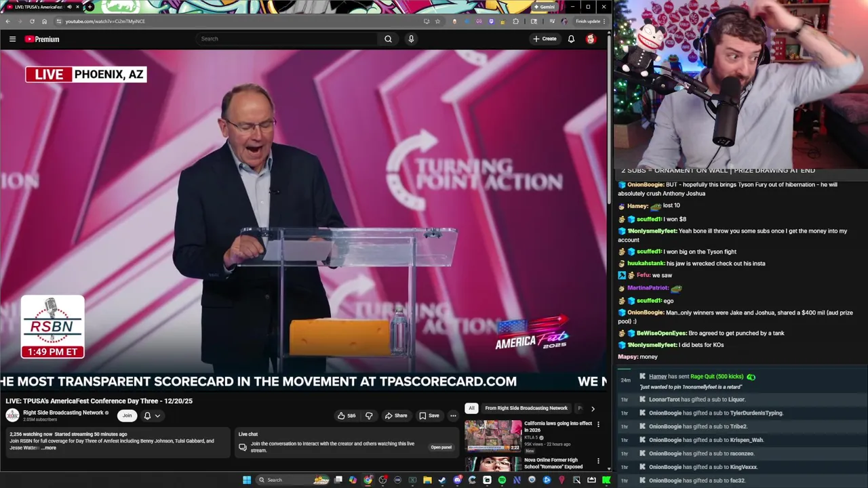
Task: Open the Finish update Chrome menu
Action: click(590, 21)
